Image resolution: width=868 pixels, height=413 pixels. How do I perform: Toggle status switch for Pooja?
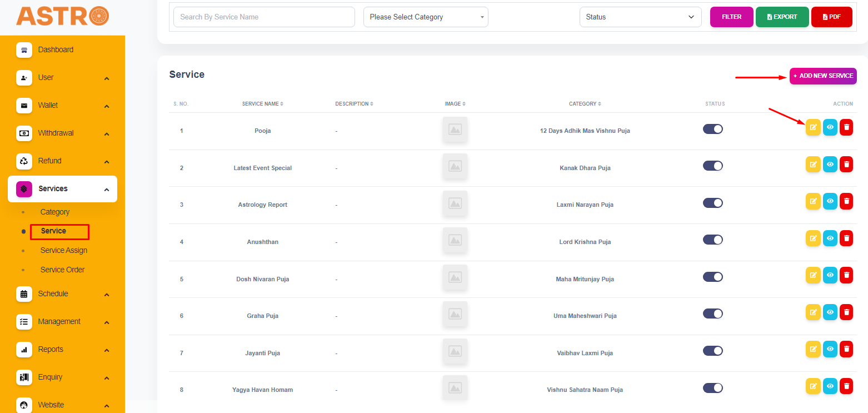pos(713,129)
